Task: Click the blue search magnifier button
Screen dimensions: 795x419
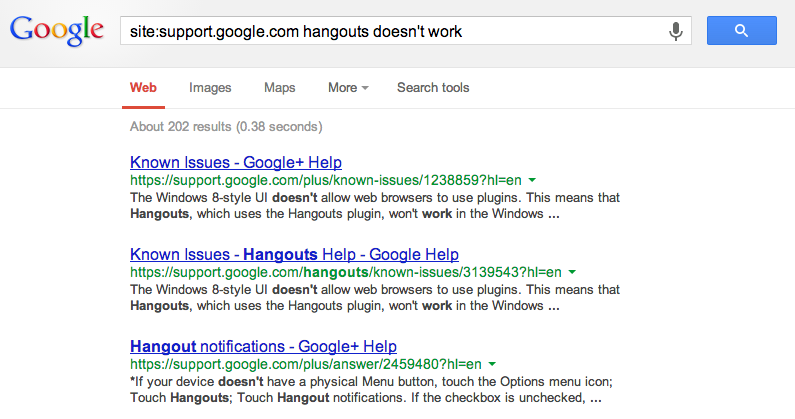Action: coord(742,30)
